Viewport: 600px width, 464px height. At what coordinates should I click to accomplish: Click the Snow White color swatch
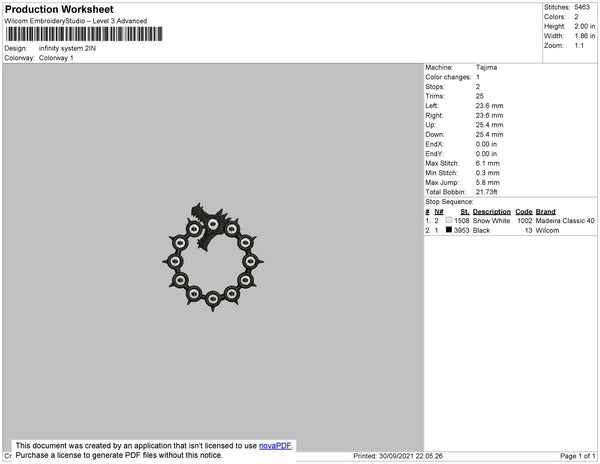click(x=449, y=220)
